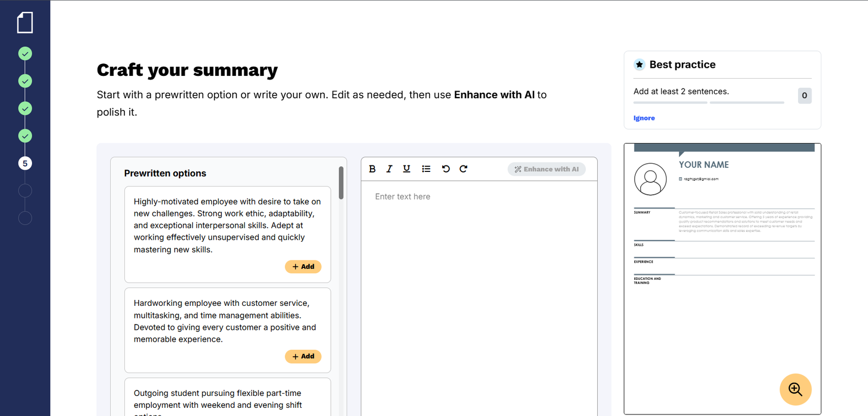Click EDUCATION AND TRAINING label in preview

[x=647, y=281]
